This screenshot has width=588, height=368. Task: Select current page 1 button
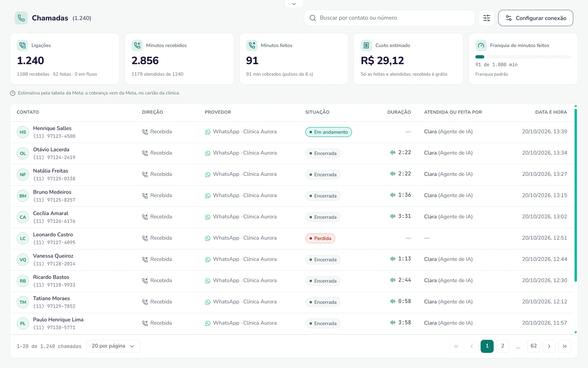tap(487, 346)
